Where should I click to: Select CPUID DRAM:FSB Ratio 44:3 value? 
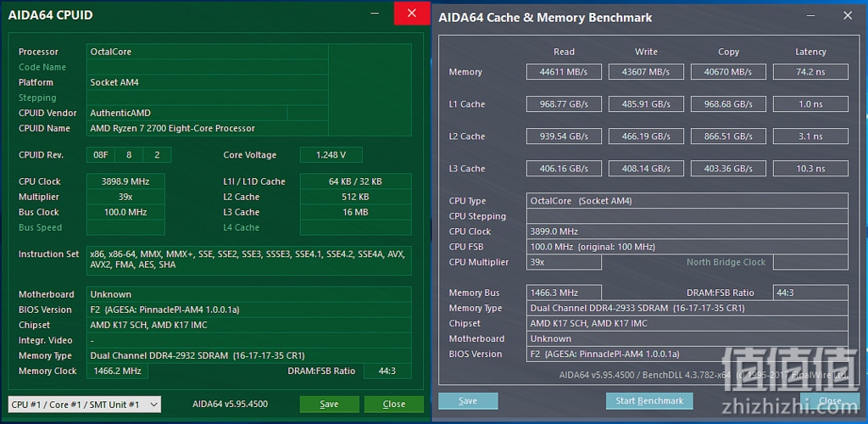click(387, 371)
